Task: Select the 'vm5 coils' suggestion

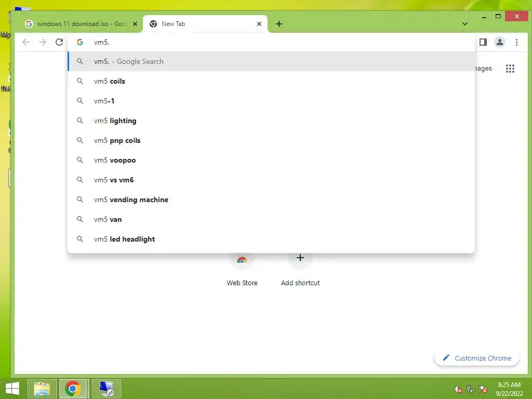Action: pos(271,81)
